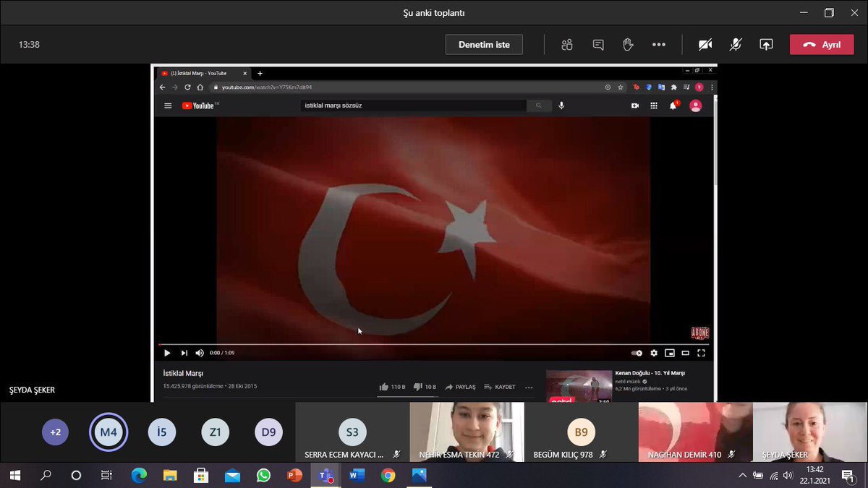
Task: Open the YouTube account avatar menu
Action: [695, 106]
